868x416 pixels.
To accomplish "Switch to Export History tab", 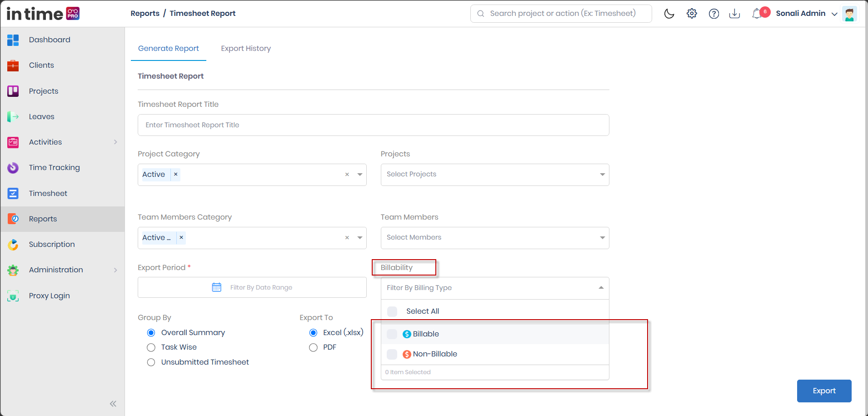I will pyautogui.click(x=246, y=49).
